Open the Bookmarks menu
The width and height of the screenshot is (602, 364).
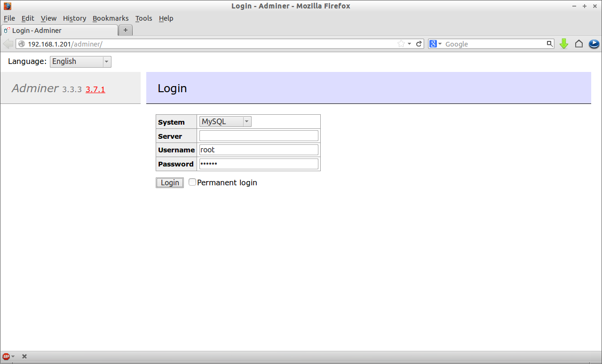(x=111, y=18)
